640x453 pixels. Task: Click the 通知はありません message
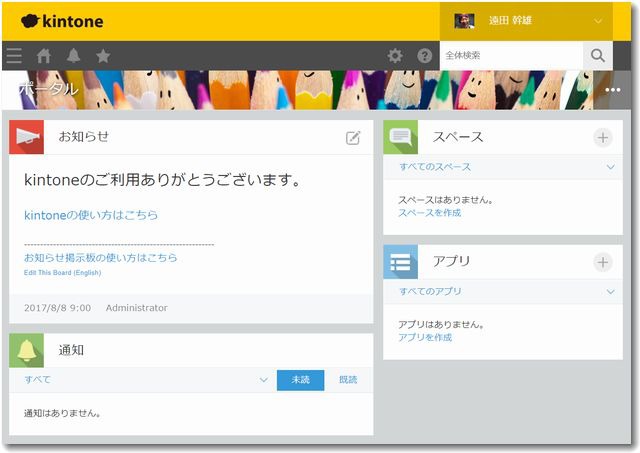click(62, 413)
